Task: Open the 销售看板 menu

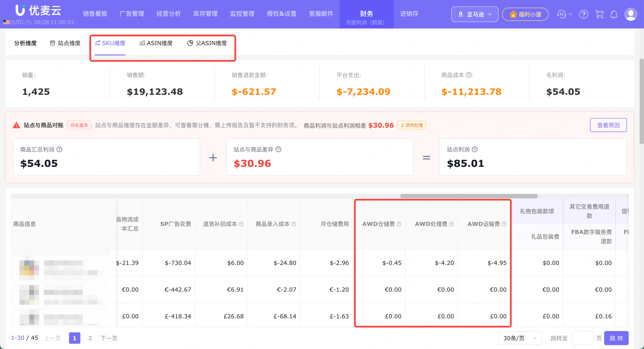Action: pyautogui.click(x=95, y=14)
